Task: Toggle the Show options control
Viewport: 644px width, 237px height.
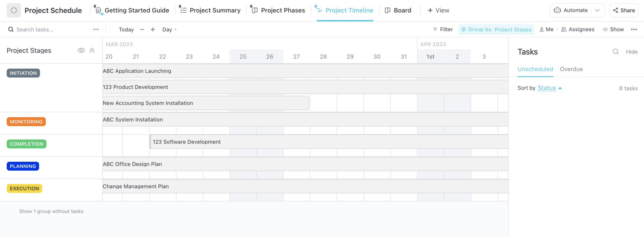Action: [x=613, y=29]
